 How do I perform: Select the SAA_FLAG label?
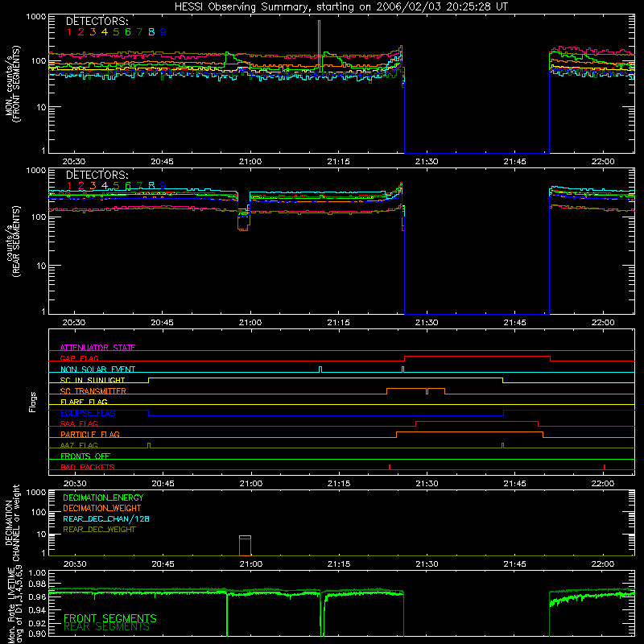click(79, 423)
